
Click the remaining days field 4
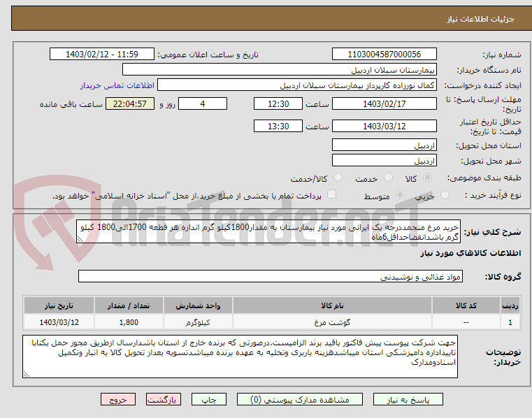[x=203, y=103]
